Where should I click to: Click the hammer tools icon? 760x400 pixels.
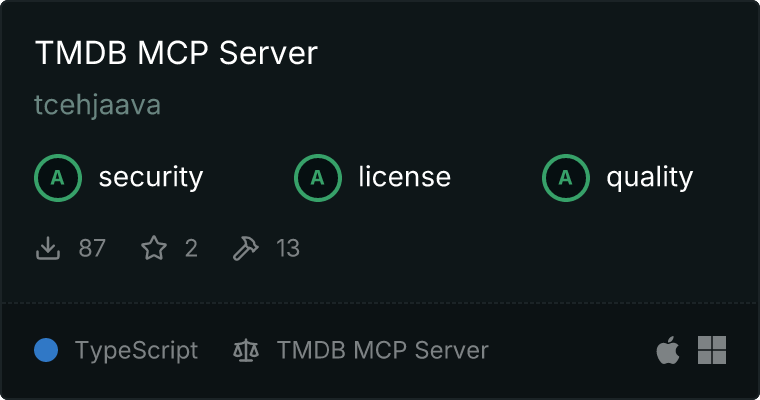246,248
